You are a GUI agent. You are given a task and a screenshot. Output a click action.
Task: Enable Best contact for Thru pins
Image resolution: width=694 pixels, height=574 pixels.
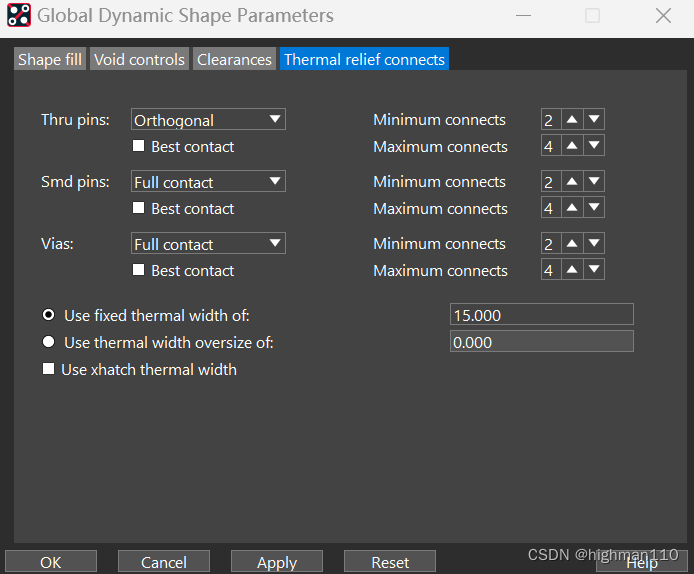[x=139, y=147]
